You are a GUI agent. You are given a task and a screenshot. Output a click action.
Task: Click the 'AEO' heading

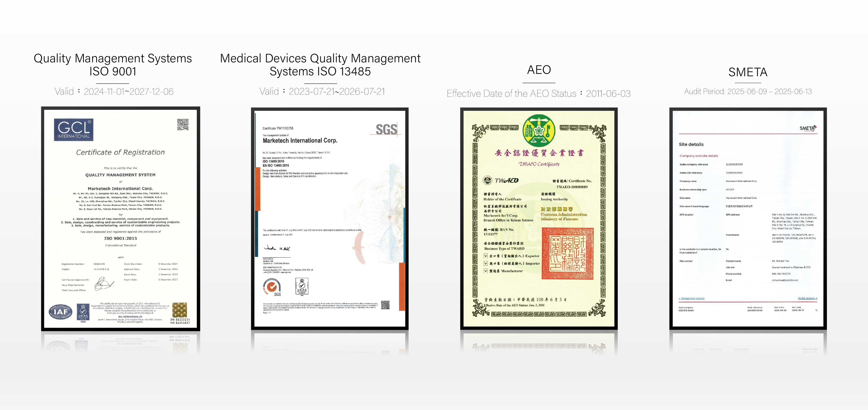539,70
